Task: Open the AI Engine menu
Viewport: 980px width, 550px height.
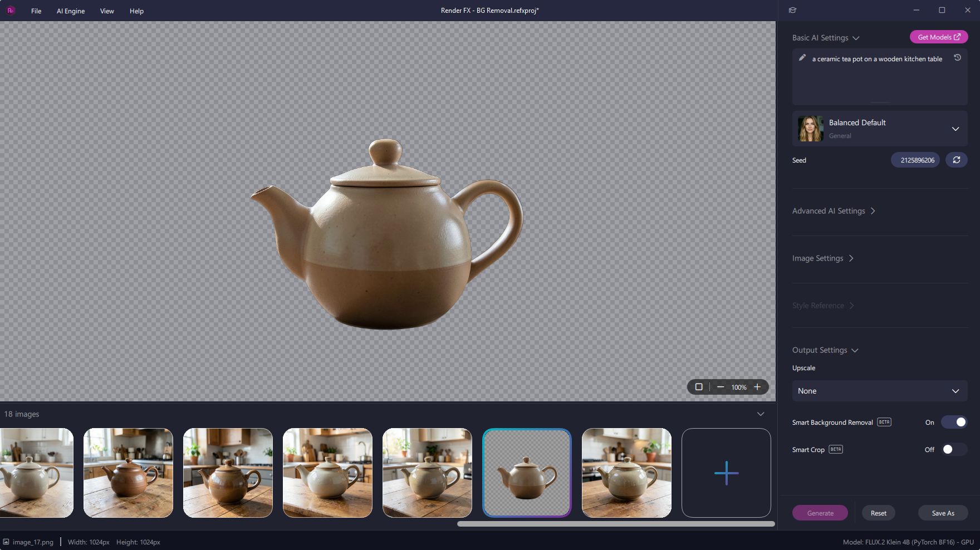Action: pyautogui.click(x=71, y=11)
